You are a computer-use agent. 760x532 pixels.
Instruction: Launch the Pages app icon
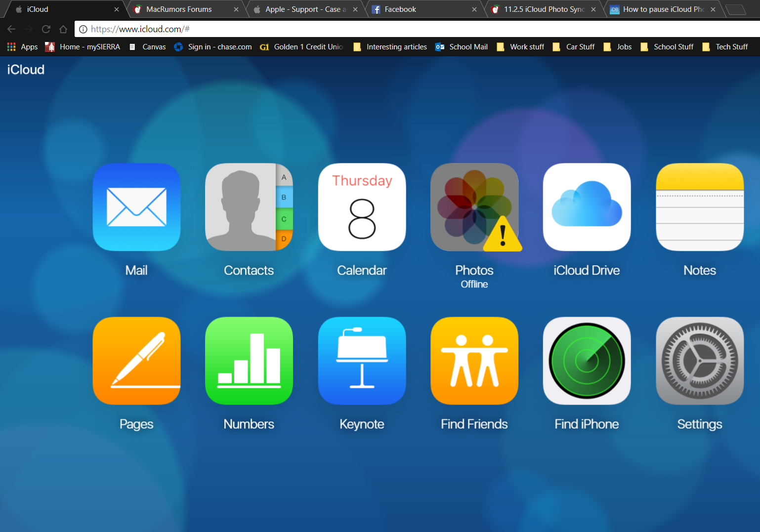[x=136, y=361]
